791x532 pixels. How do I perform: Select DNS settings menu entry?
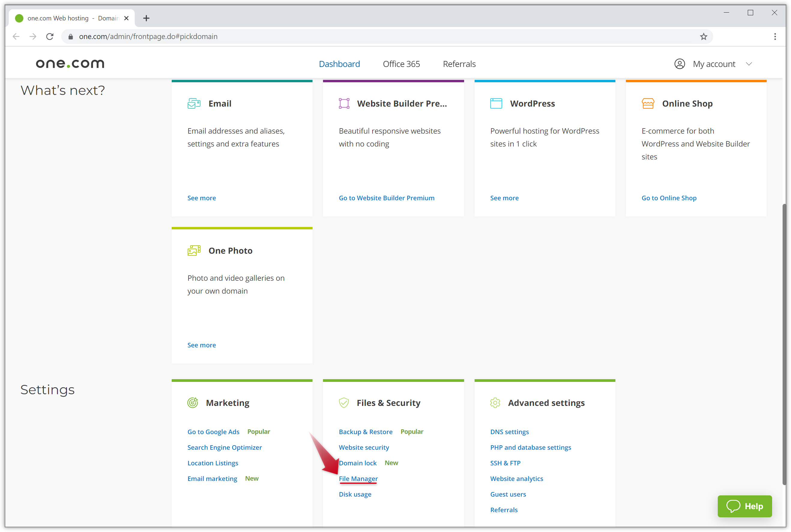[509, 432]
